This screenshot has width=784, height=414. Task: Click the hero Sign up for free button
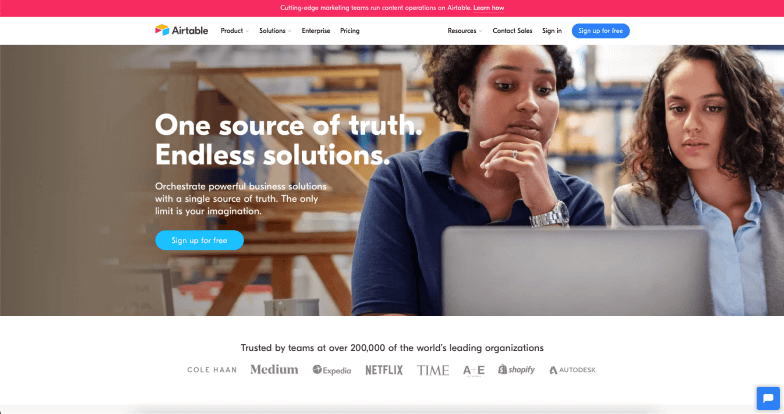click(x=200, y=240)
